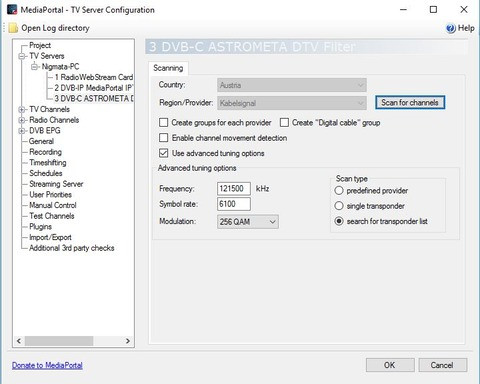
Task: Click the folder icon for Open Log directory
Action: click(13, 28)
